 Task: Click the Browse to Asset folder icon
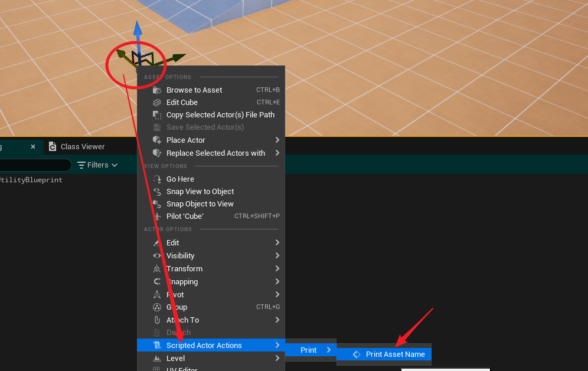point(158,90)
